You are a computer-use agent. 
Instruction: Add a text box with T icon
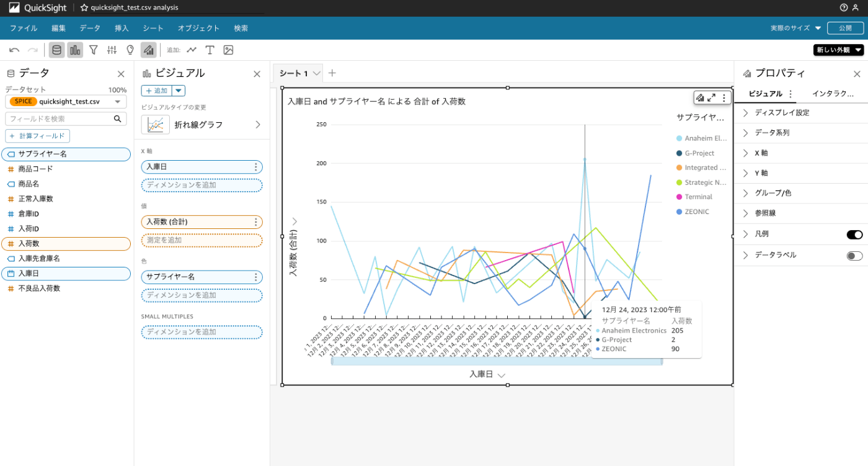[x=210, y=50]
